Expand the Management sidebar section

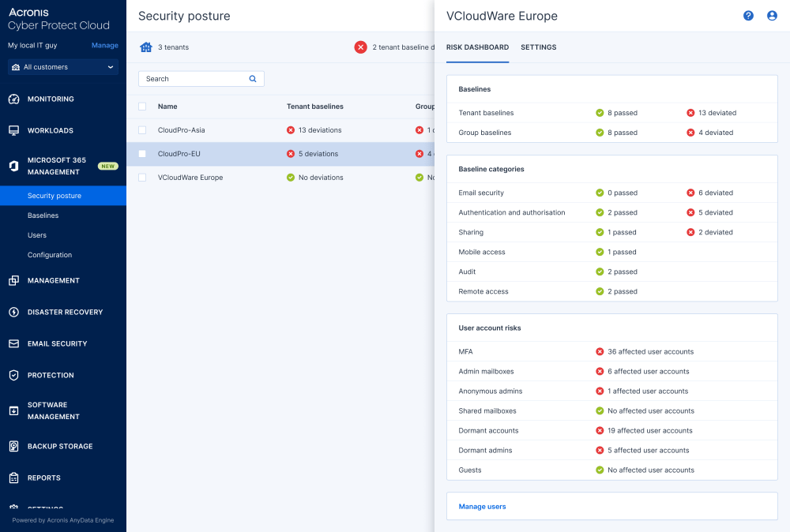click(x=53, y=281)
